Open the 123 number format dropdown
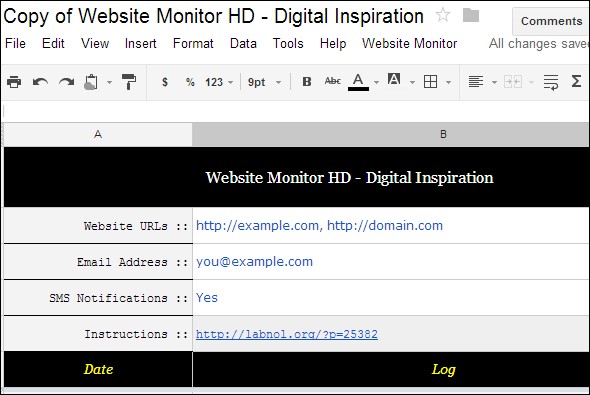This screenshot has width=590, height=395. [219, 82]
